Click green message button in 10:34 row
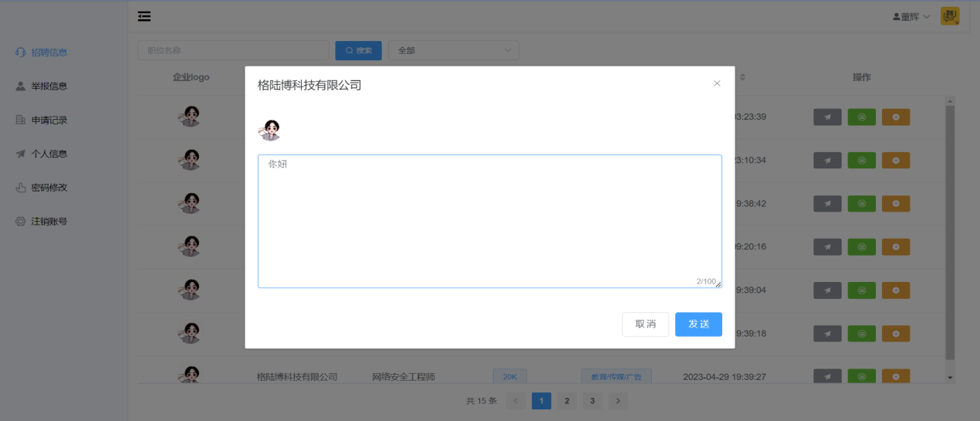Image resolution: width=980 pixels, height=421 pixels. coord(861,160)
